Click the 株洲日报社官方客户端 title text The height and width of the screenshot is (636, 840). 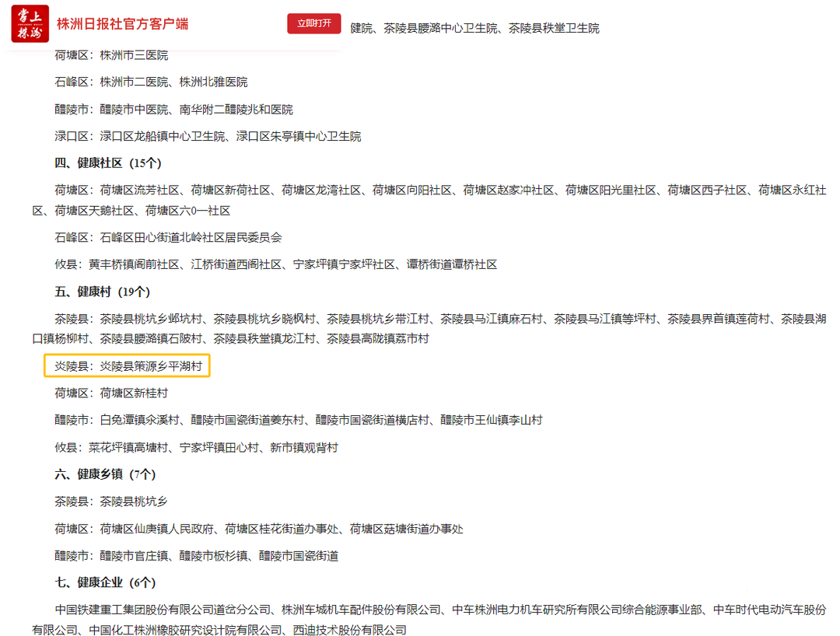[x=122, y=24]
